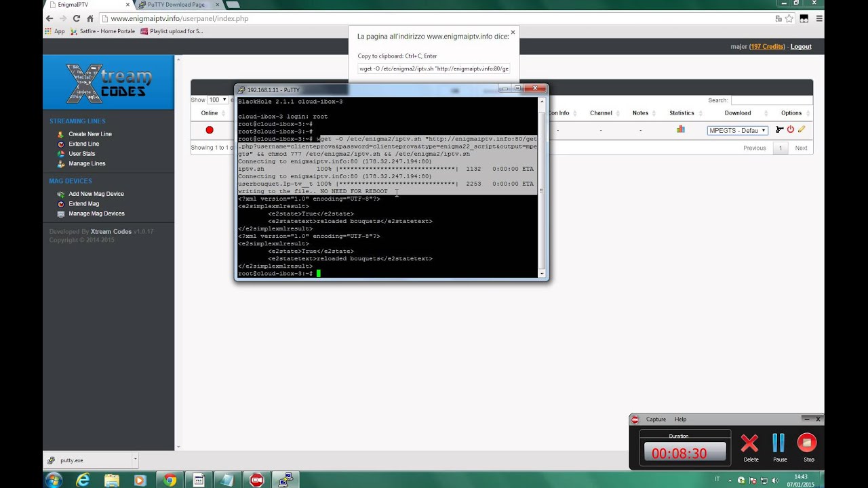Click the red offline status dot
868x488 pixels.
[210, 130]
